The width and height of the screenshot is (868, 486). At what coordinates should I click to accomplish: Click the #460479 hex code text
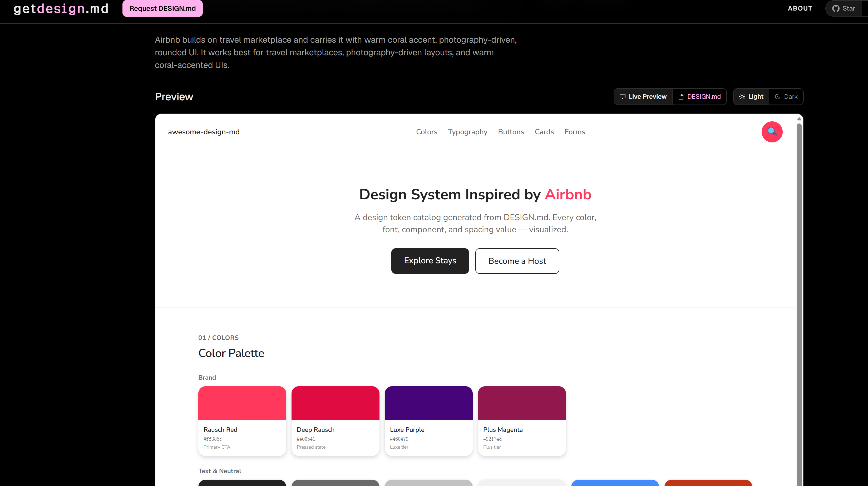click(x=399, y=439)
